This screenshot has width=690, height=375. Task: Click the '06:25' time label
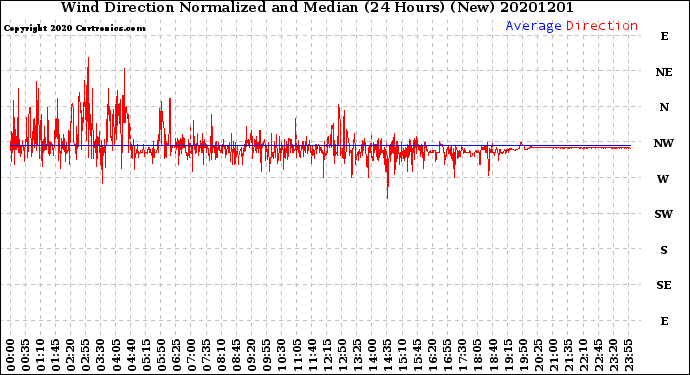point(176,355)
